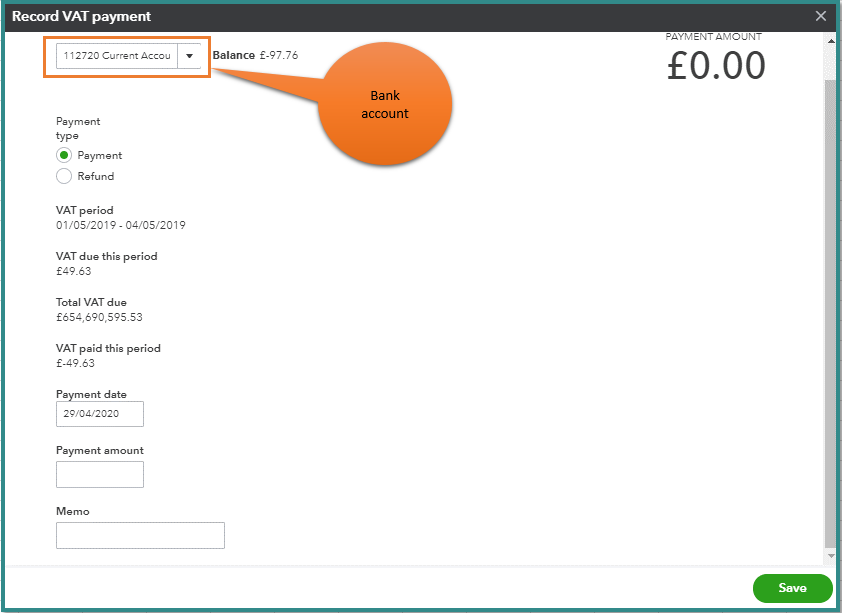
Task: Click the Save button
Action: coord(792,588)
